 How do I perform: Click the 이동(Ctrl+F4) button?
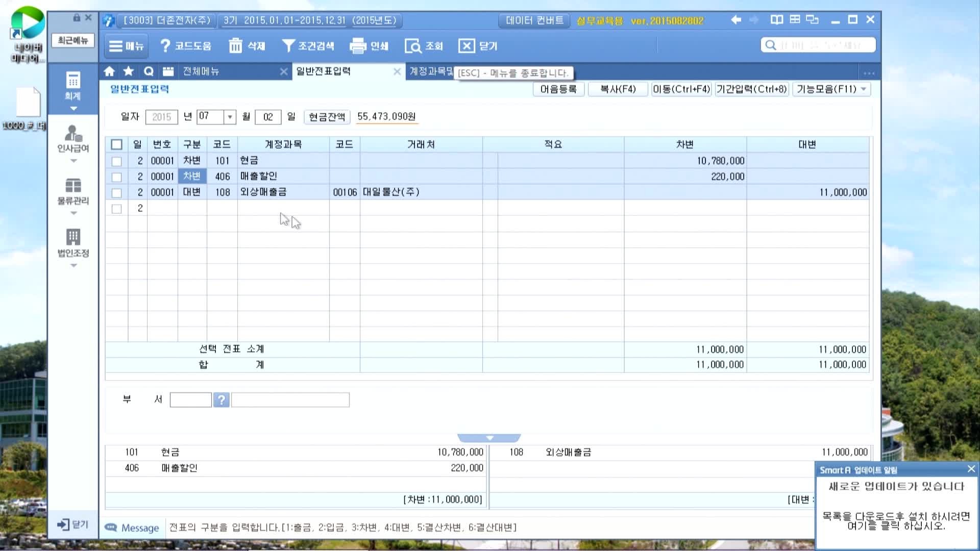coord(681,89)
